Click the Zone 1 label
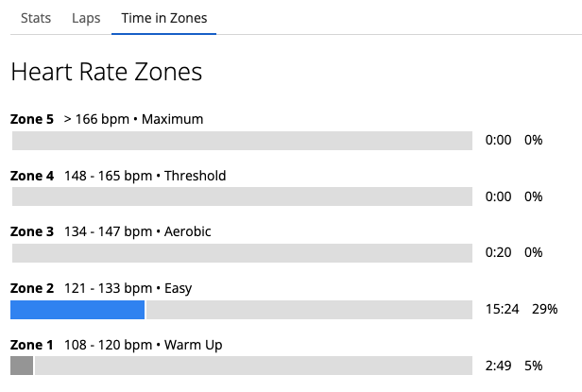This screenshot has height=392, width=582. point(31,345)
